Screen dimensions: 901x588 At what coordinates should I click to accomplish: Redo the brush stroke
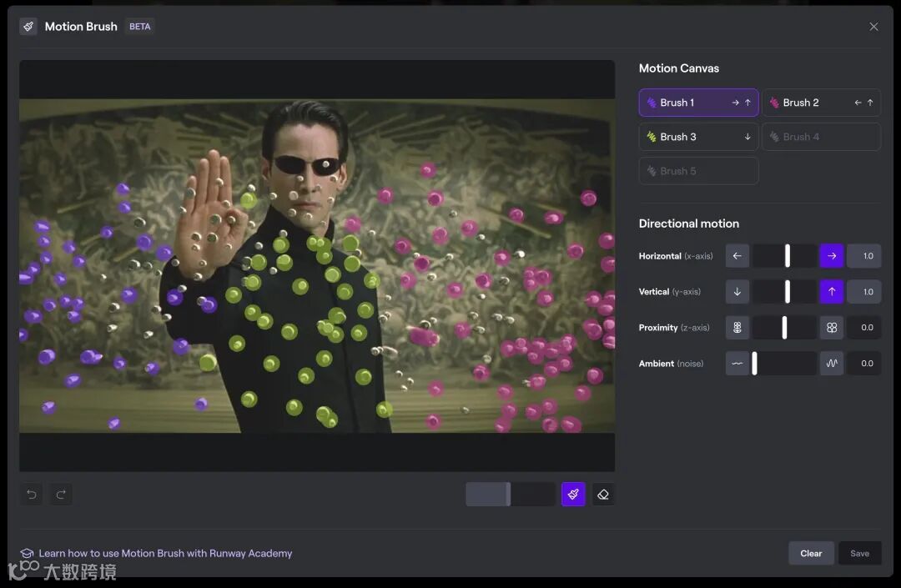[x=61, y=495]
